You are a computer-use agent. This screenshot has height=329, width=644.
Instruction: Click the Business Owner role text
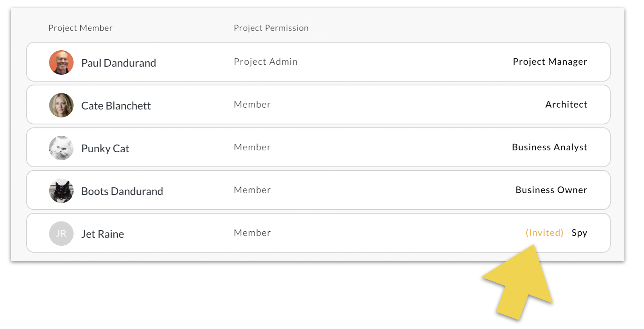pos(551,190)
